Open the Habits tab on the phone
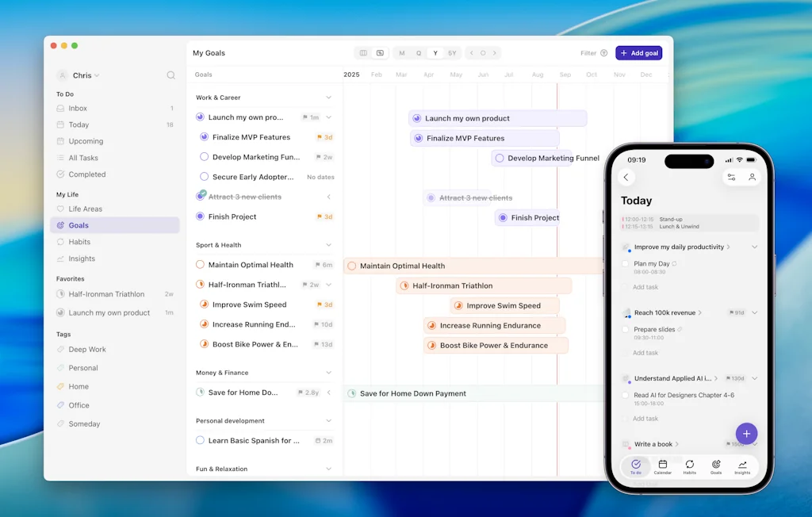Image resolution: width=812 pixels, height=517 pixels. tap(689, 467)
